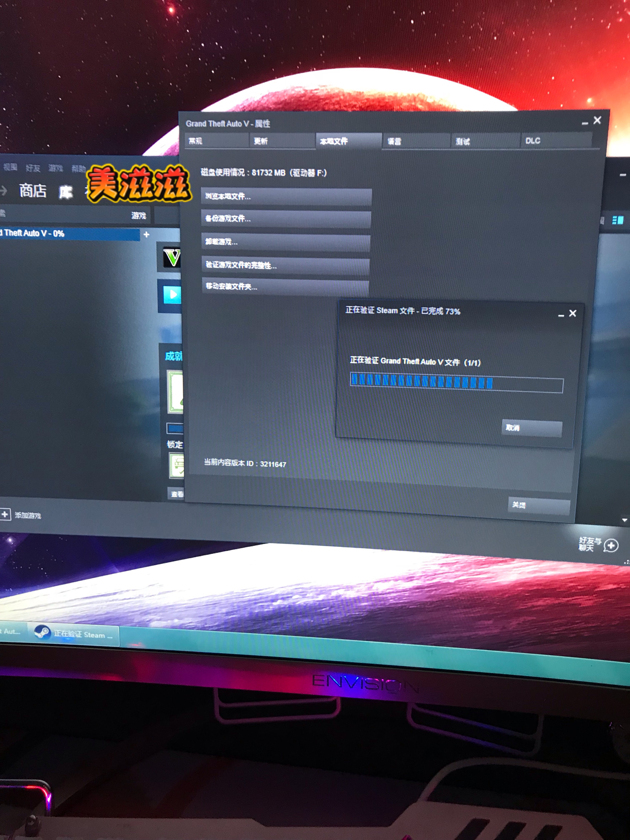Switch to the 更新 tab
The height and width of the screenshot is (840, 630).
(x=282, y=141)
